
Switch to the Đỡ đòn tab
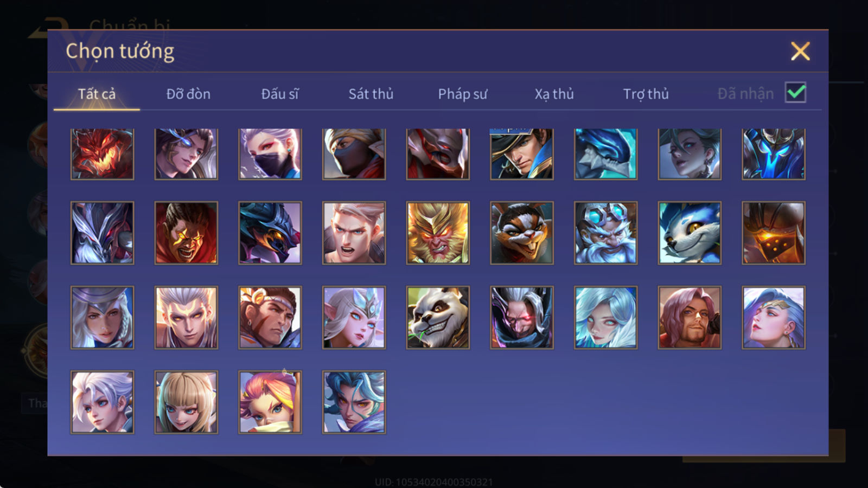188,94
